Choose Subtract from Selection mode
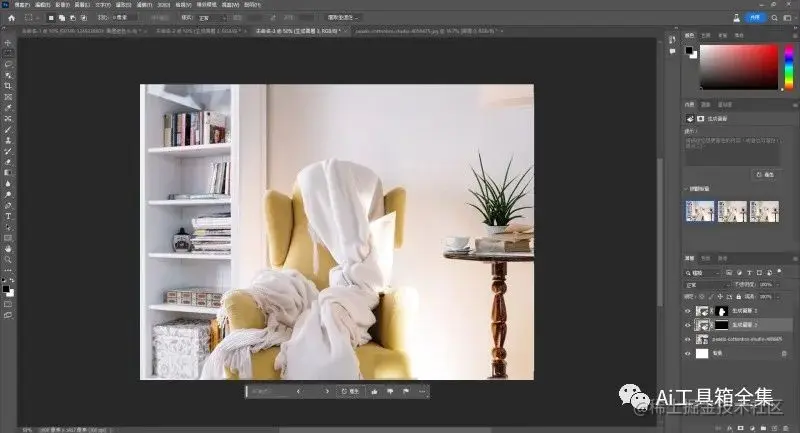The image size is (800, 433). pos(73,18)
